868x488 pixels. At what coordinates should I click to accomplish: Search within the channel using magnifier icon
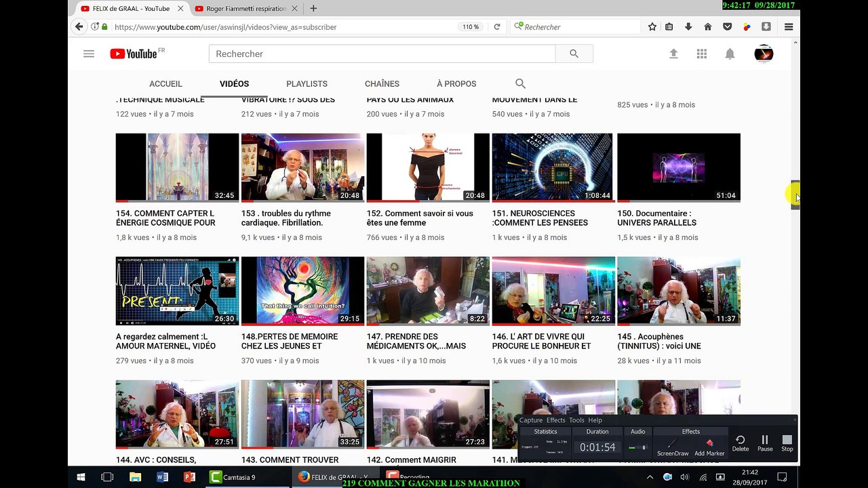point(520,83)
